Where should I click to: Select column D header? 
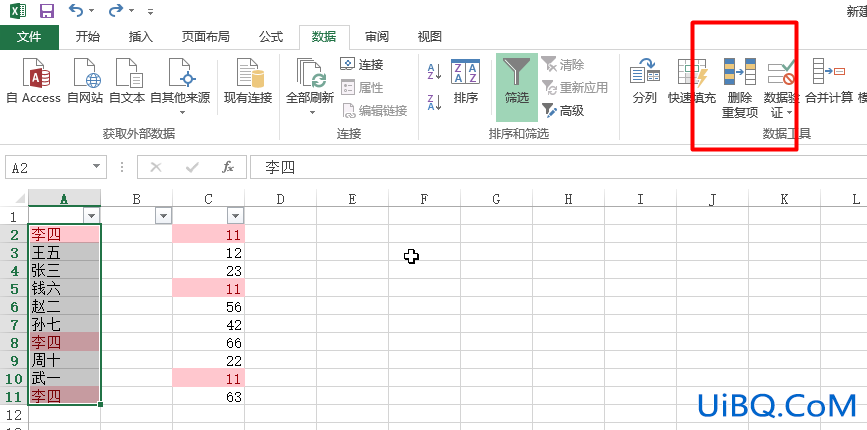[280, 199]
